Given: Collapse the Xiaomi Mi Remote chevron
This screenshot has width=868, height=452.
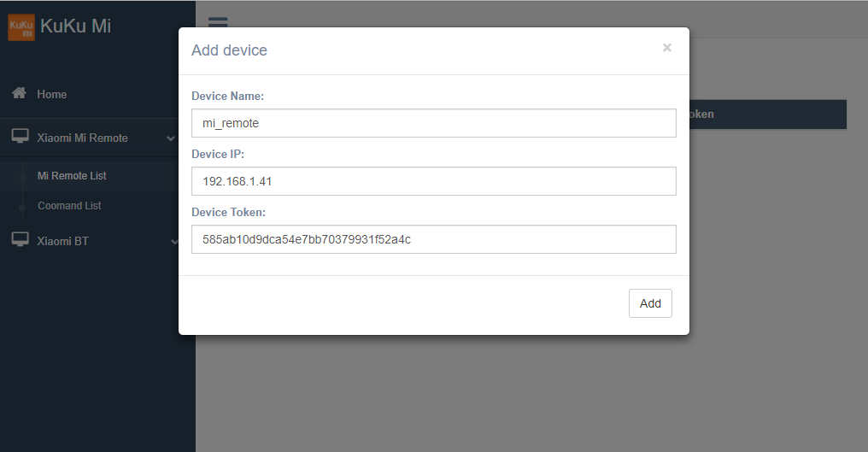Looking at the screenshot, I should 172,138.
